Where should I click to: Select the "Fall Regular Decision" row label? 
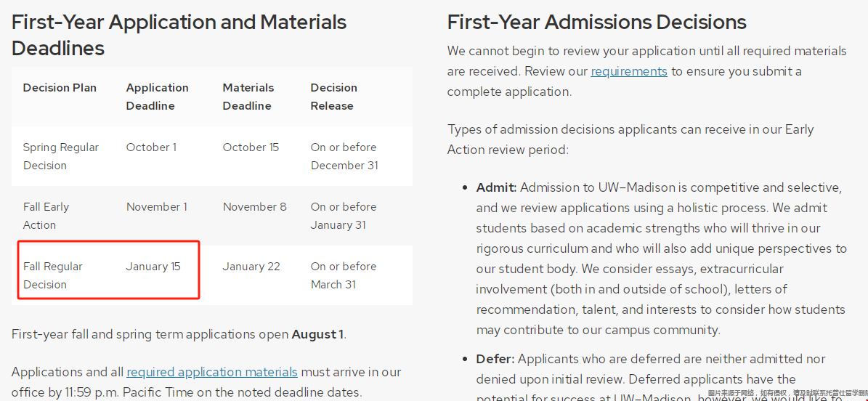(52, 275)
